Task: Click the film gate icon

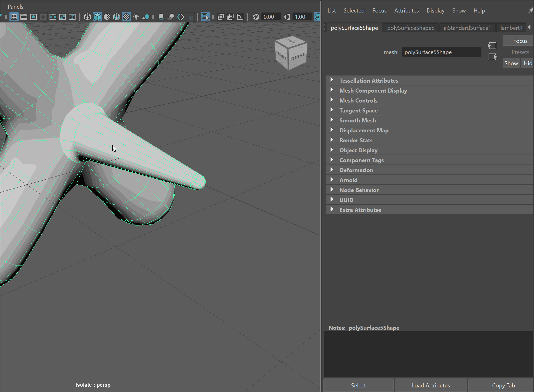Action: point(24,17)
